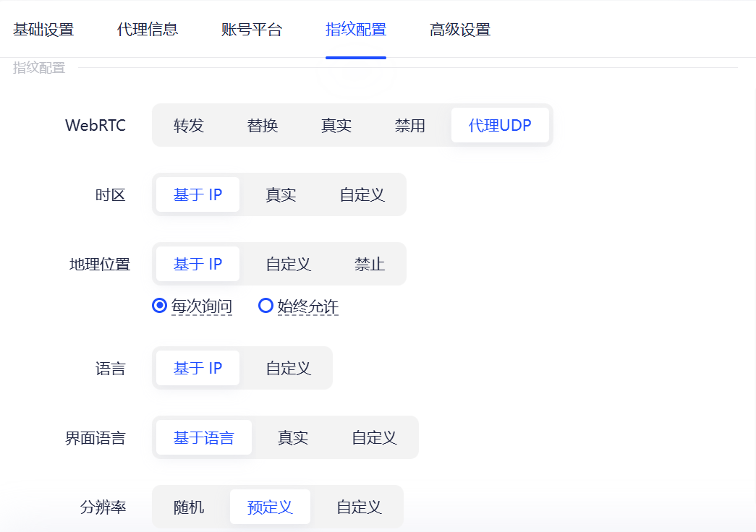Screen dimensions: 756x532
Task: Select the 指纹配置 tab
Action: point(356,30)
